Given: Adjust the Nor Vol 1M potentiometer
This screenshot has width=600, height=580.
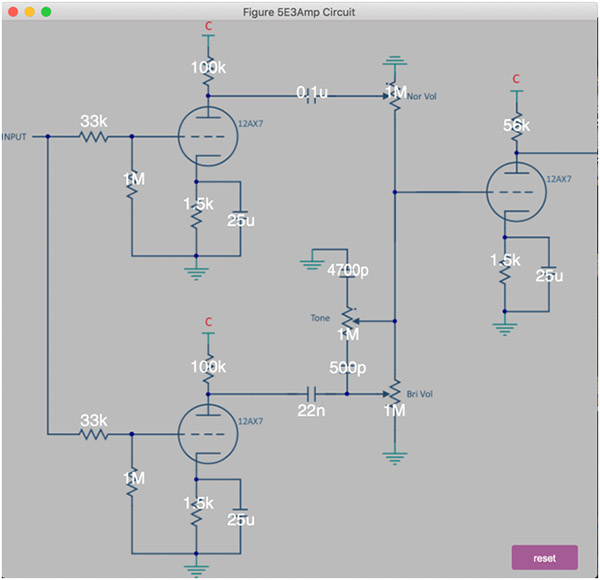Looking at the screenshot, I should click(x=396, y=96).
